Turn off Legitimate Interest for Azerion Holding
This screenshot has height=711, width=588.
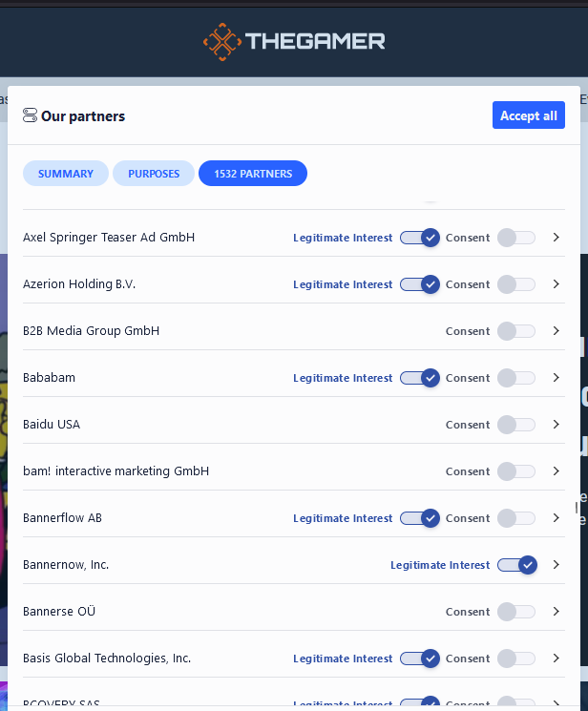coord(420,284)
